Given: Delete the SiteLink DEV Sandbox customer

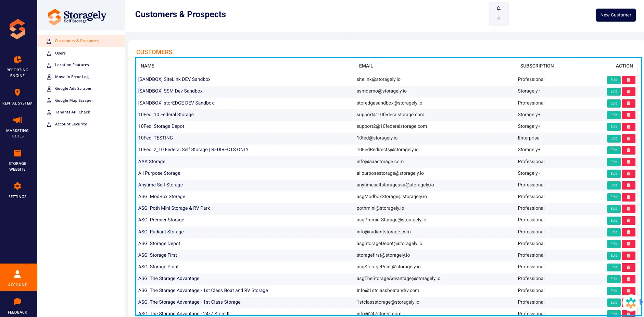Looking at the screenshot, I should pos(629,80).
